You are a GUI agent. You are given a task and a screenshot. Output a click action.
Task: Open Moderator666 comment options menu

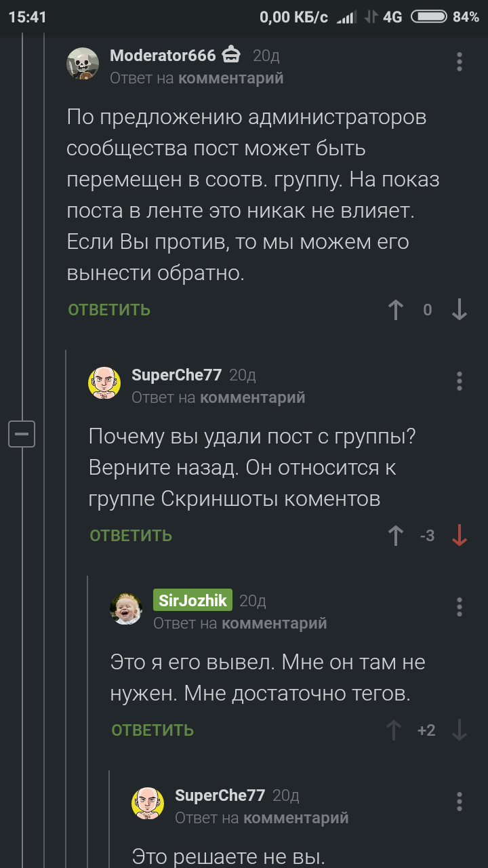[x=460, y=62]
